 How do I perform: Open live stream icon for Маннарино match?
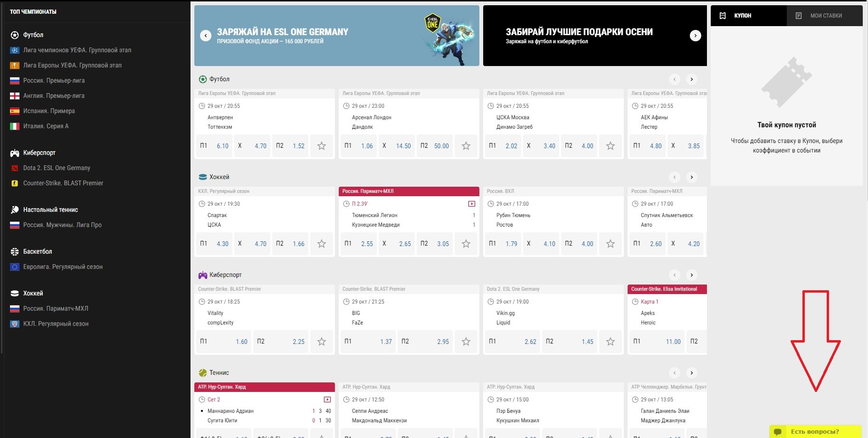click(x=327, y=400)
